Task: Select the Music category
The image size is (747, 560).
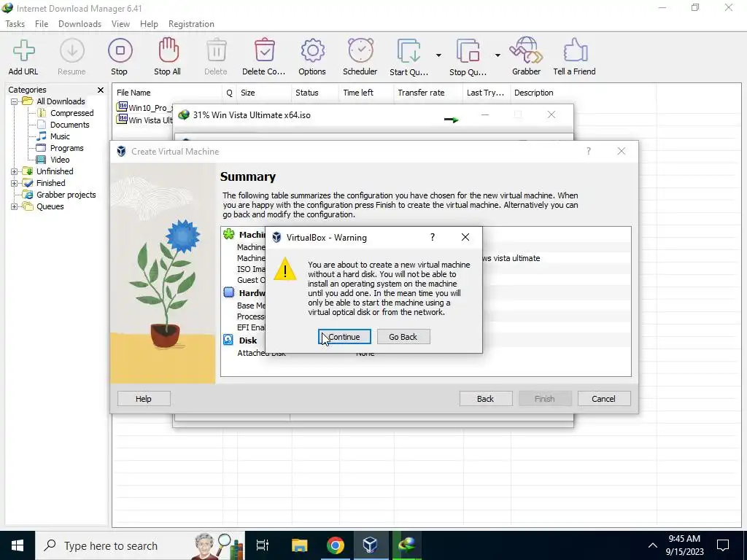Action: [x=60, y=136]
